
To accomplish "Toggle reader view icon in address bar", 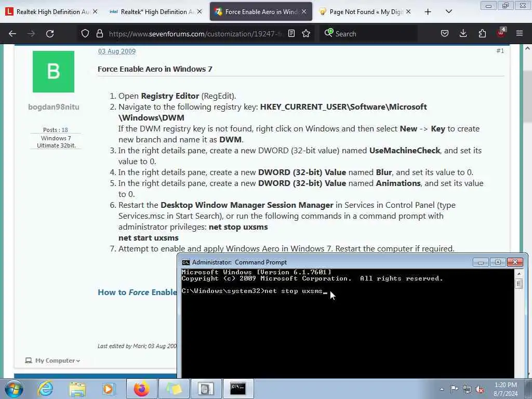I will click(291, 34).
